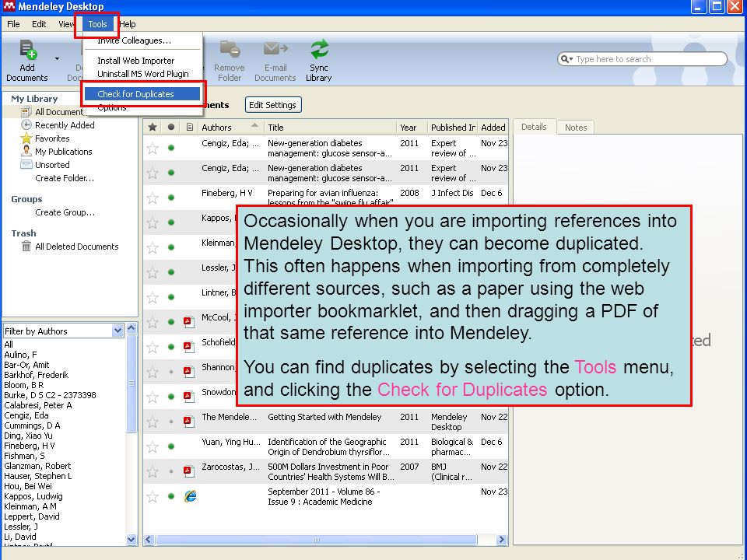This screenshot has height=560, width=747.
Task: Toggle favorite star for Yuan, Ying Hu row
Action: [153, 446]
